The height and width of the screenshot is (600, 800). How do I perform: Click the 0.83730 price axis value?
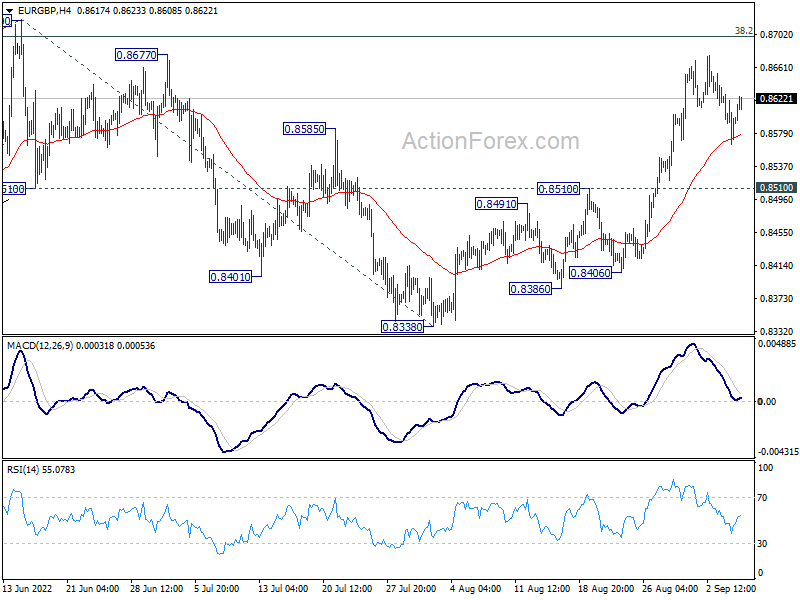(x=777, y=298)
